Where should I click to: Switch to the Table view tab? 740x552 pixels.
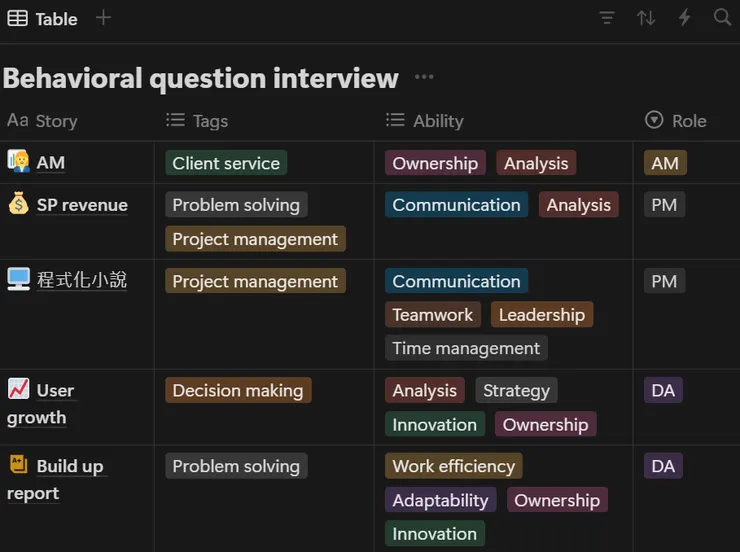(x=42, y=19)
